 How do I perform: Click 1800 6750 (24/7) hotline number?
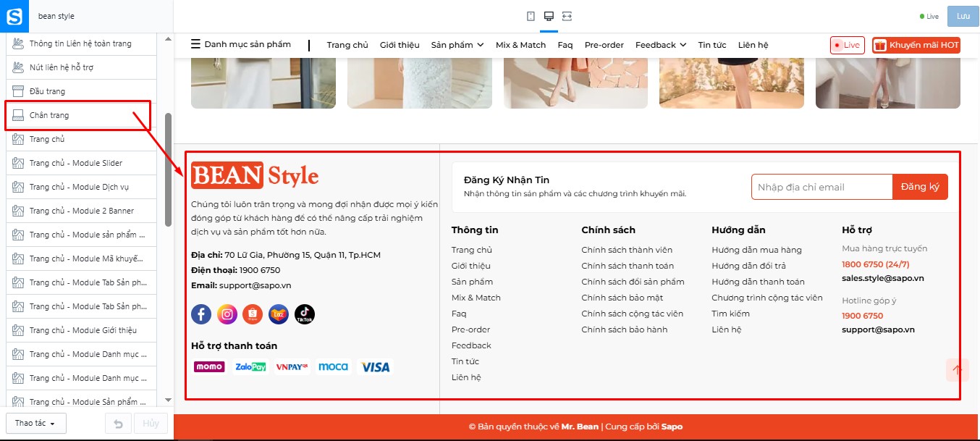[876, 264]
